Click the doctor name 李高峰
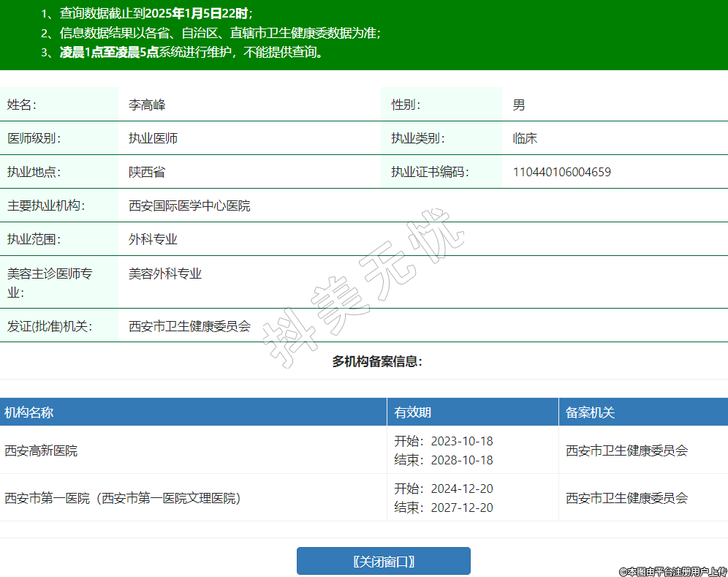This screenshot has height=577, width=728. pos(148,105)
